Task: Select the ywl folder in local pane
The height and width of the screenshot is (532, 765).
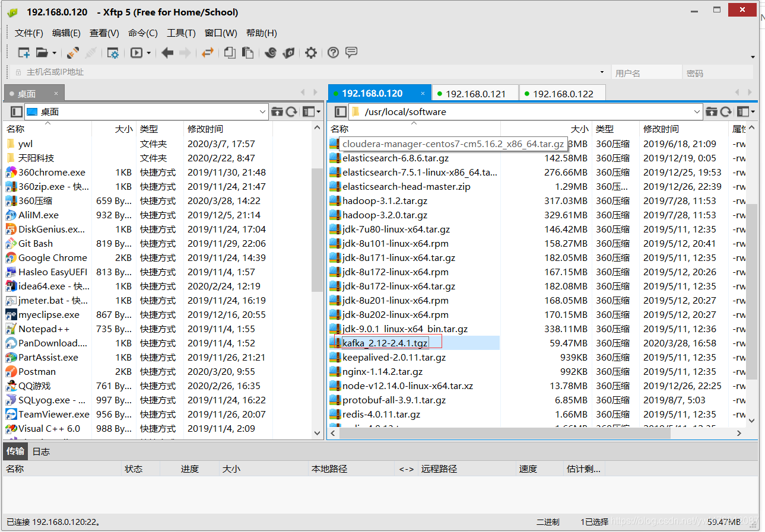Action: point(26,144)
